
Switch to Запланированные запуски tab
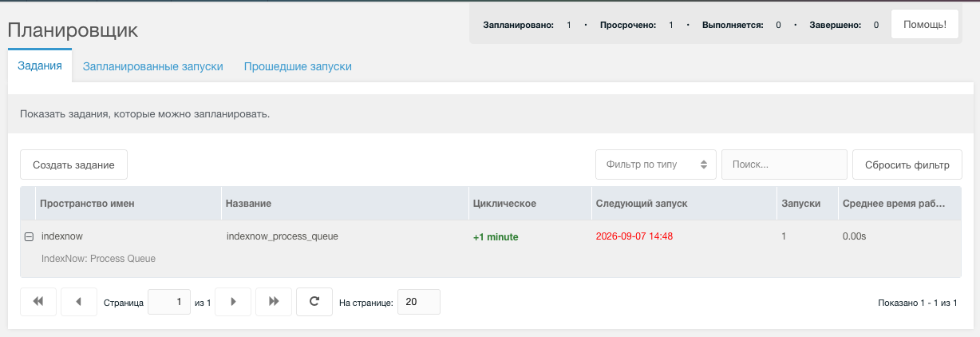click(152, 66)
